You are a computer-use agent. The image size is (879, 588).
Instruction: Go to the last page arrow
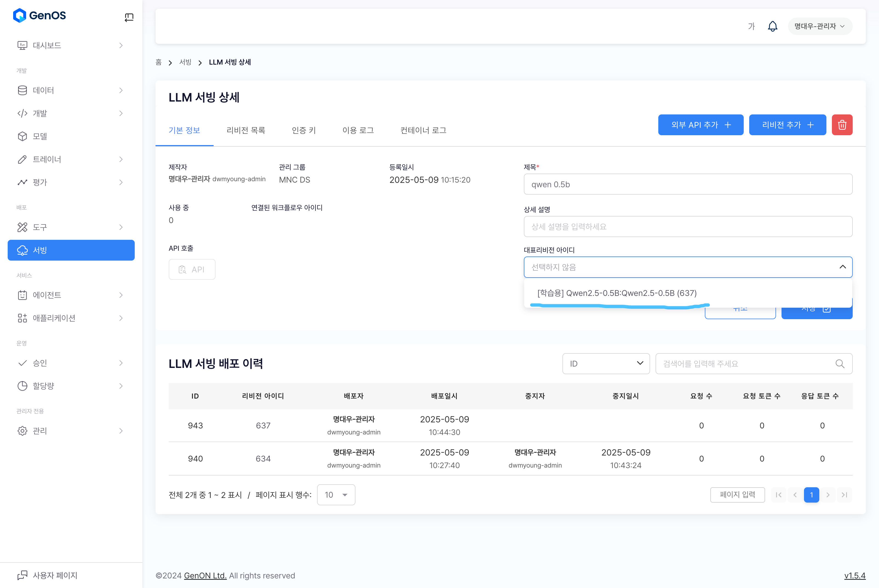click(x=844, y=495)
